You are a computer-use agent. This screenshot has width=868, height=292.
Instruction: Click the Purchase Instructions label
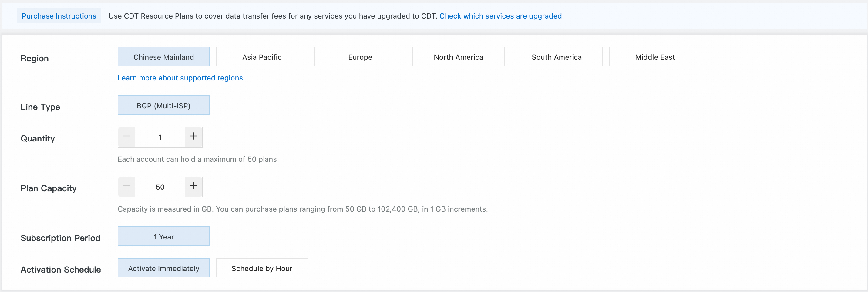click(x=59, y=16)
